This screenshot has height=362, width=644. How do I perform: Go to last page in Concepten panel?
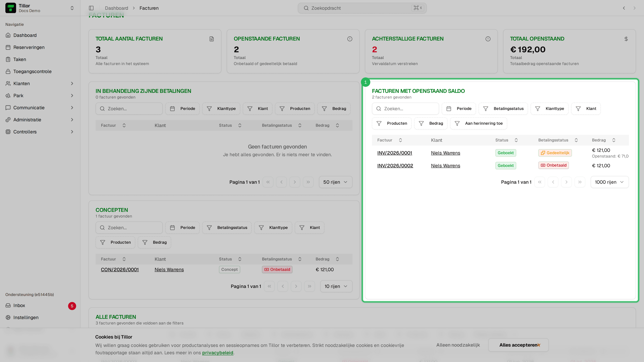tap(309, 286)
